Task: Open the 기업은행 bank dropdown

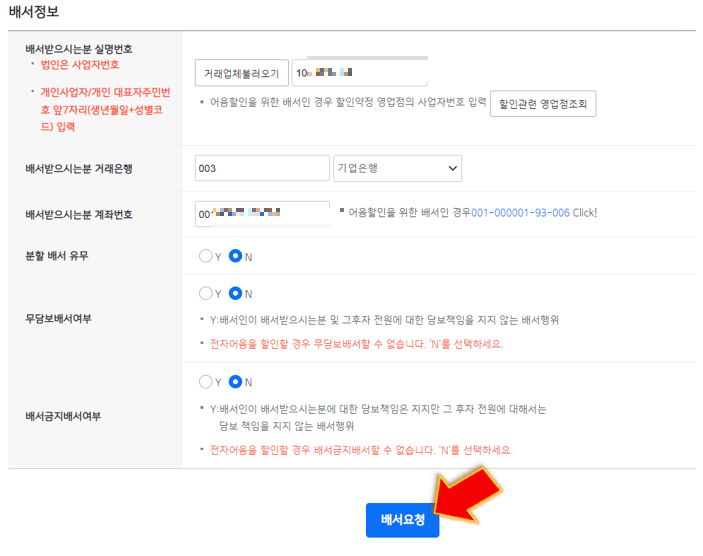Action: click(x=397, y=168)
